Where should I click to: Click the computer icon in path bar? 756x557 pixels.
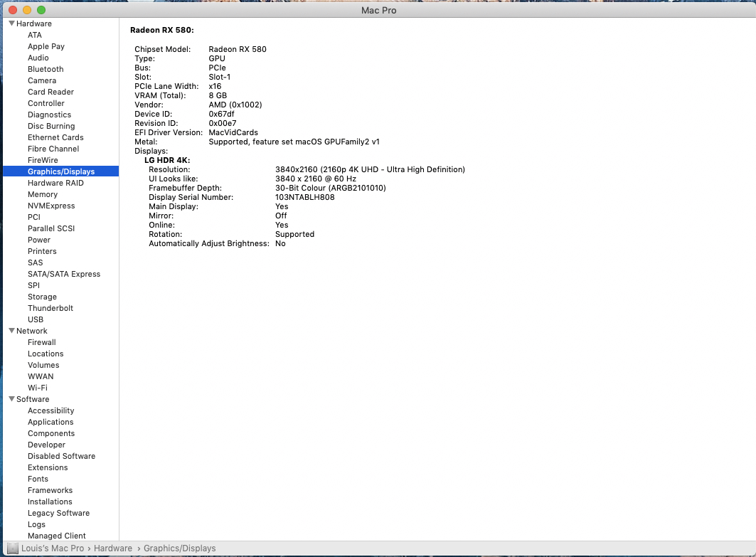coord(13,548)
